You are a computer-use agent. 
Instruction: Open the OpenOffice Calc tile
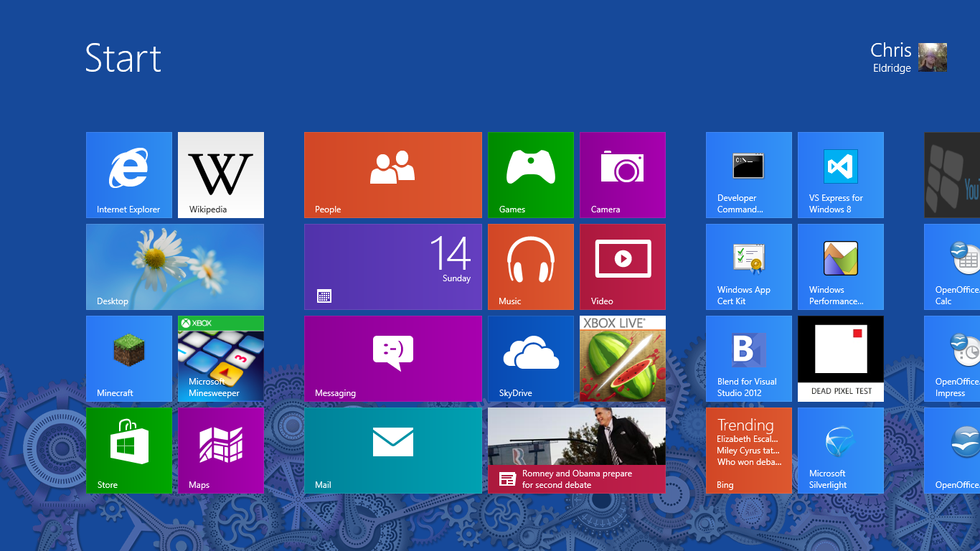coord(952,267)
